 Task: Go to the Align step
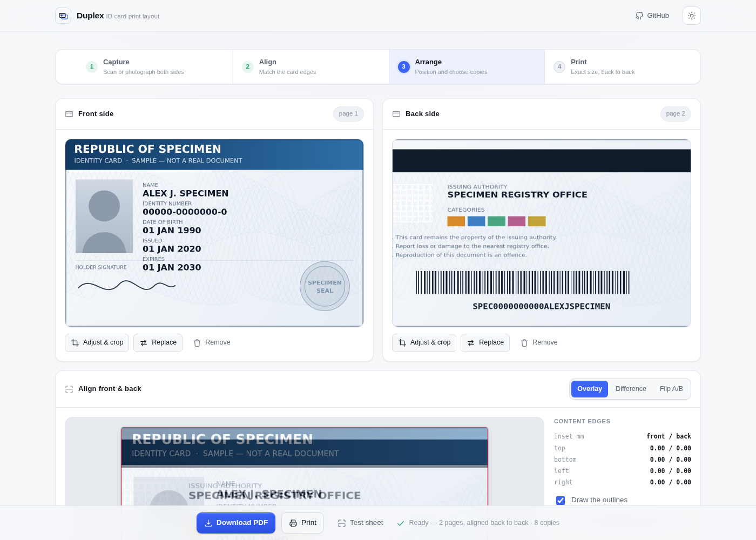311,67
